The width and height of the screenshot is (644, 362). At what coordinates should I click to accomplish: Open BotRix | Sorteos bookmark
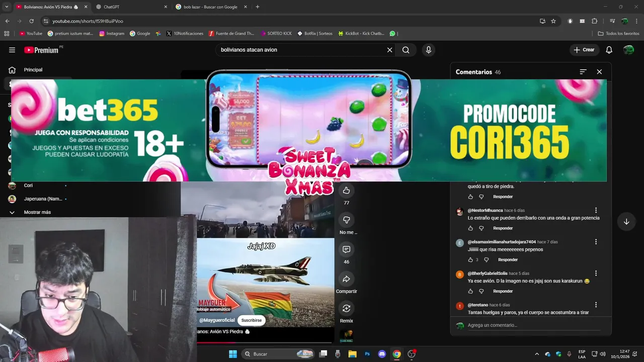pos(314,34)
